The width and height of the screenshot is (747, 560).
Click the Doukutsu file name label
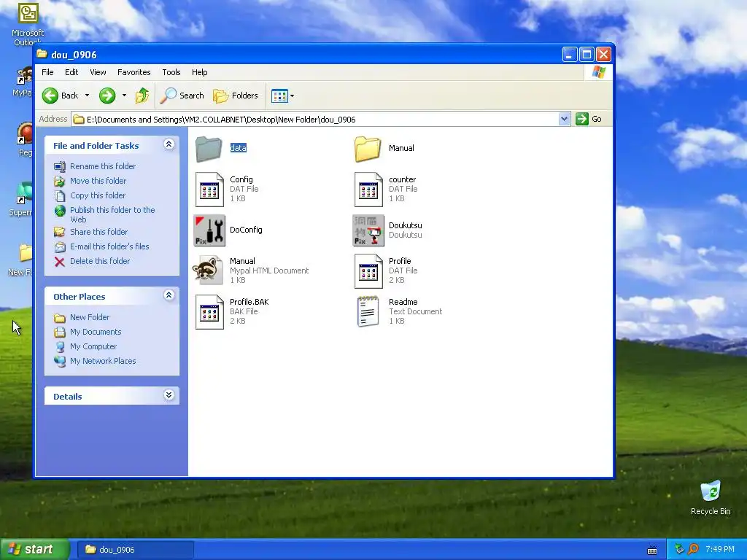click(x=406, y=225)
